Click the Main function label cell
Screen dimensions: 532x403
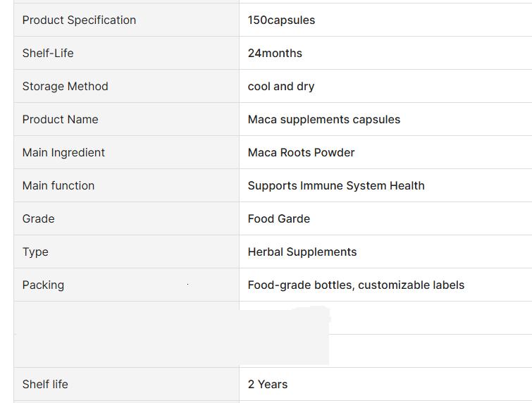coord(58,185)
